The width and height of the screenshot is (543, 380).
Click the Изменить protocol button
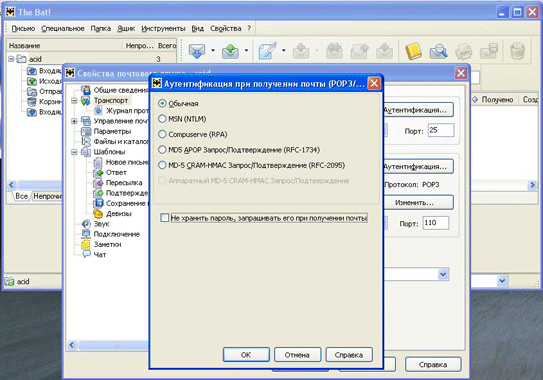point(418,202)
